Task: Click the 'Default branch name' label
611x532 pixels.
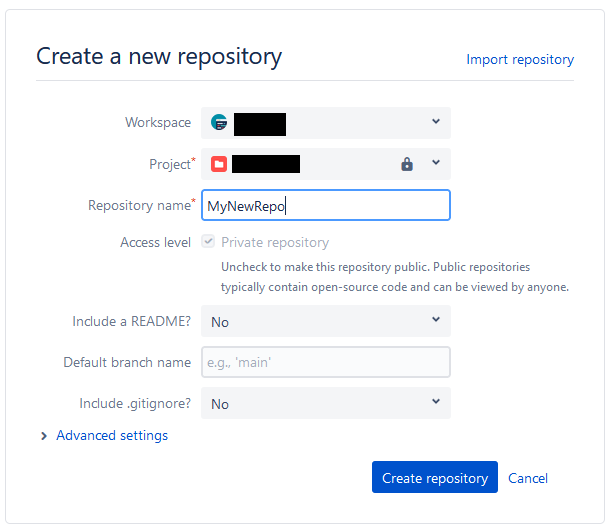Action: point(127,362)
